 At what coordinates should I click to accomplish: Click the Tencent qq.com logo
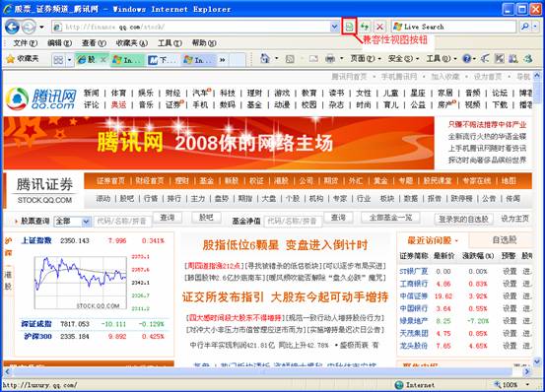(40, 98)
